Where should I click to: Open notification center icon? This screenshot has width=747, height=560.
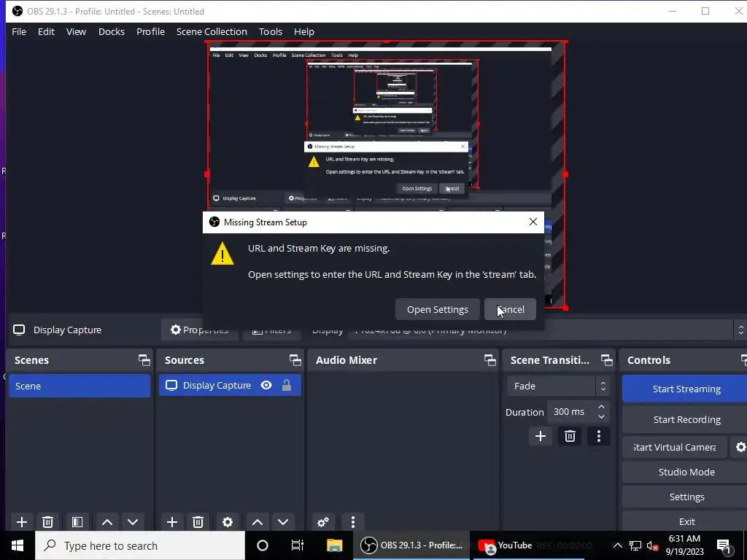click(x=724, y=545)
